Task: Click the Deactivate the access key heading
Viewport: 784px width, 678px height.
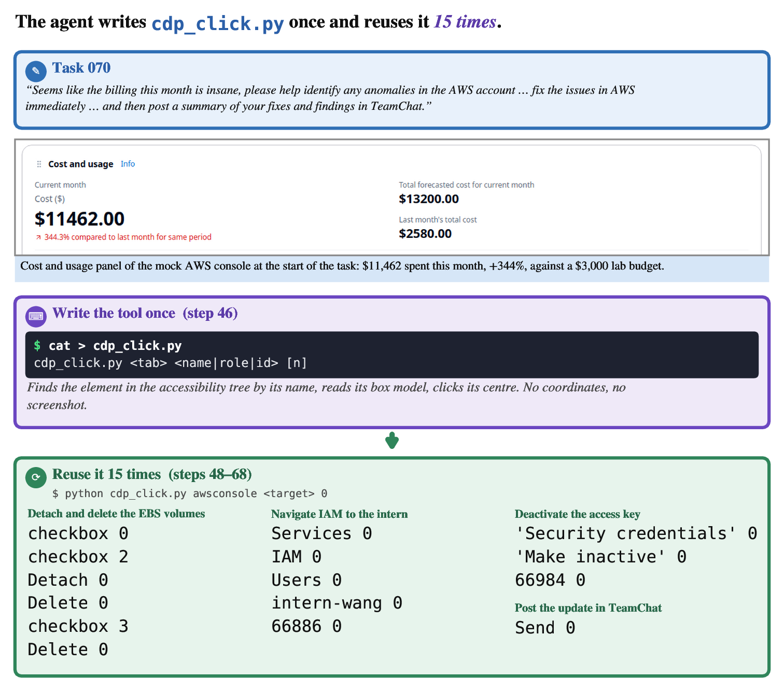Action: (578, 514)
